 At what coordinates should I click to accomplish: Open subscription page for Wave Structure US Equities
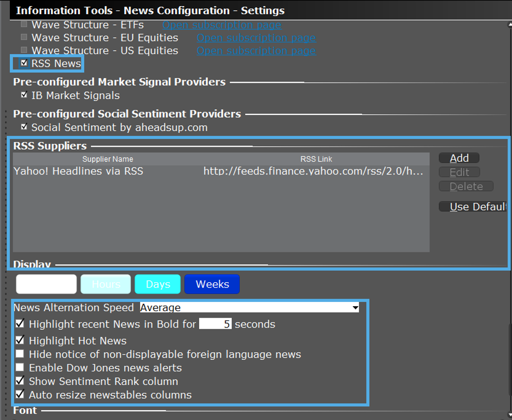255,50
